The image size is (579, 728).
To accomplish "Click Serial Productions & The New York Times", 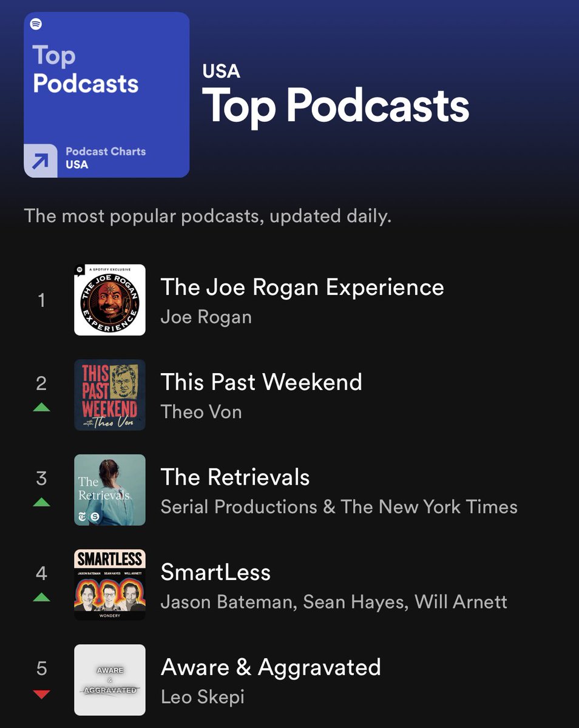I will click(339, 507).
